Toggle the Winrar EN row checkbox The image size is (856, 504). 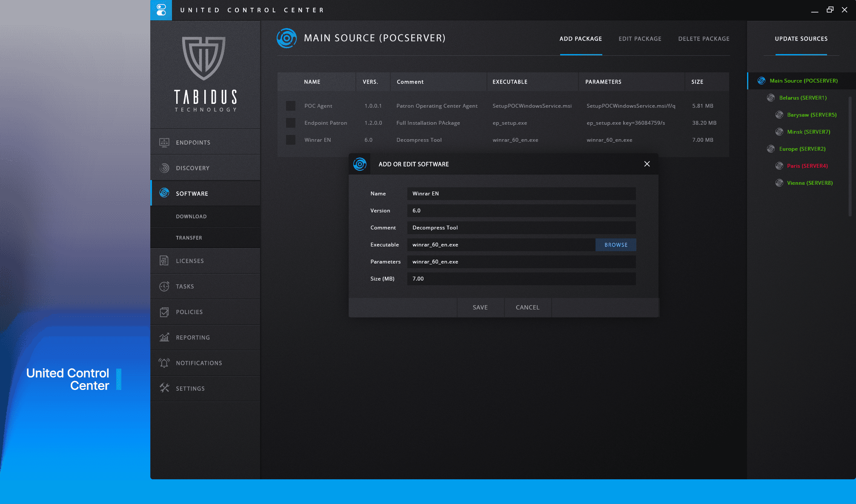291,140
